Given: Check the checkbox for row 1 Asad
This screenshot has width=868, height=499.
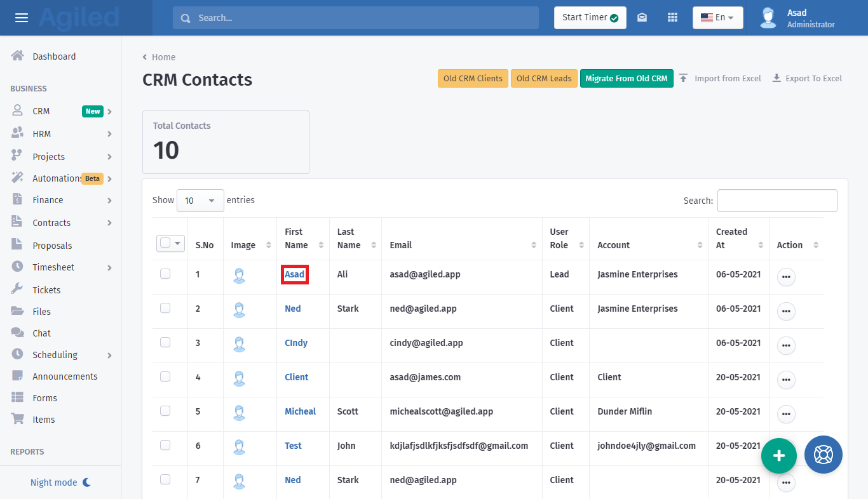Looking at the screenshot, I should tap(165, 274).
